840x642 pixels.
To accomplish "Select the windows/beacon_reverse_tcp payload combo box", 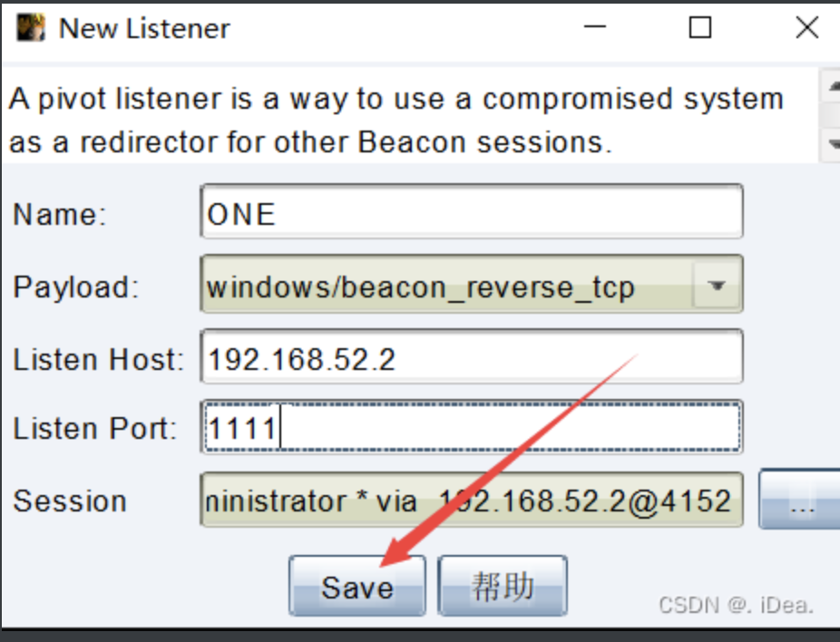I will coord(472,285).
